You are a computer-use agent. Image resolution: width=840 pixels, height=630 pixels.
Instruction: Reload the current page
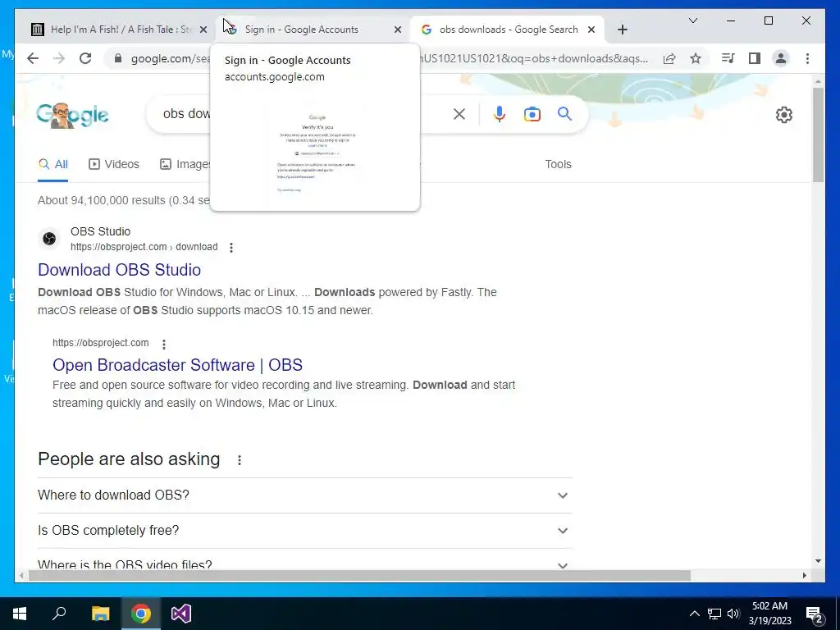tap(85, 58)
